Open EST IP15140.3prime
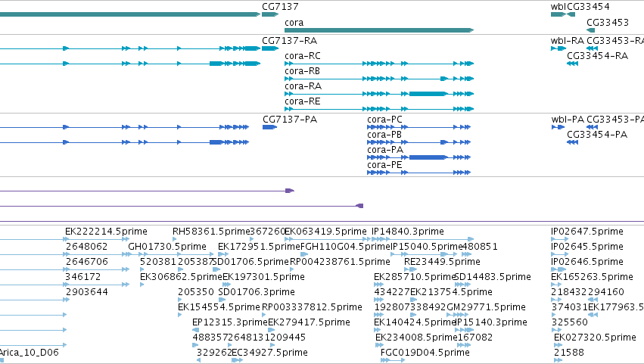The width and height of the screenshot is (644, 364). click(x=491, y=323)
